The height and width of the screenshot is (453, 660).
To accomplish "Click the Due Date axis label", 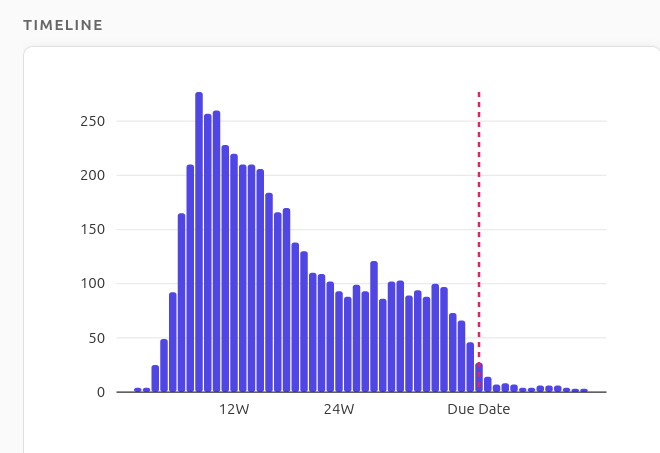I will pos(478,409).
